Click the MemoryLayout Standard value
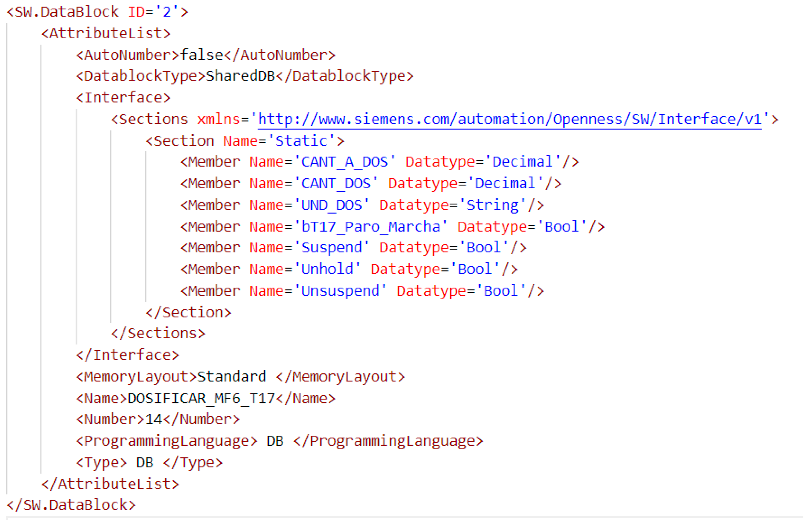This screenshot has width=812, height=527. (231, 377)
